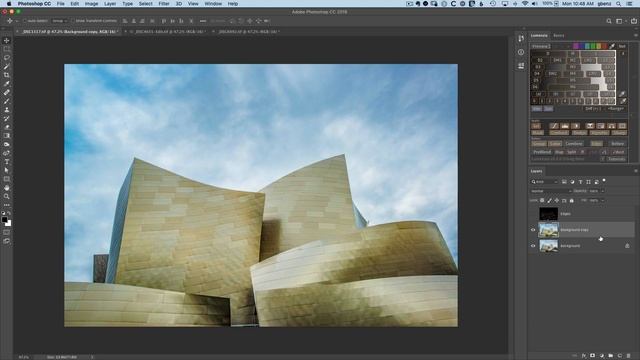Image resolution: width=640 pixels, height=360 pixels.
Task: Toggle filter for pixel layers
Action: tap(564, 182)
